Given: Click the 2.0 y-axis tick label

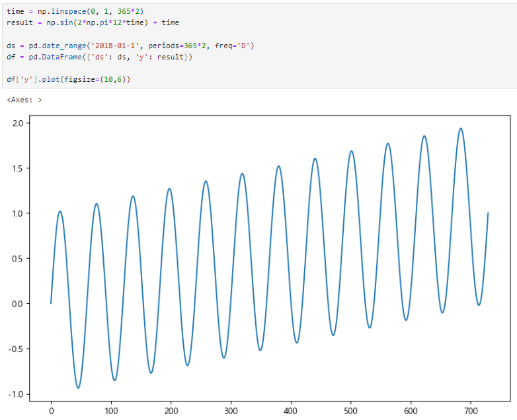Looking at the screenshot, I should click(18, 123).
